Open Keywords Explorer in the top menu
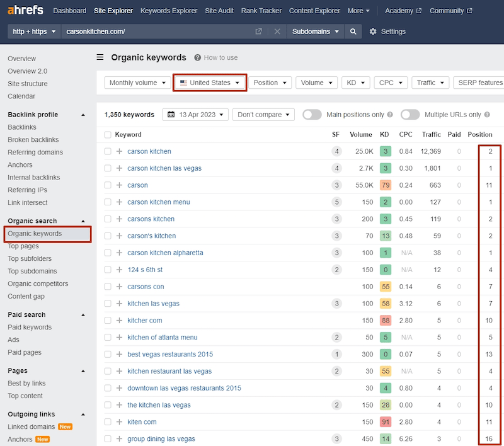 click(x=168, y=11)
